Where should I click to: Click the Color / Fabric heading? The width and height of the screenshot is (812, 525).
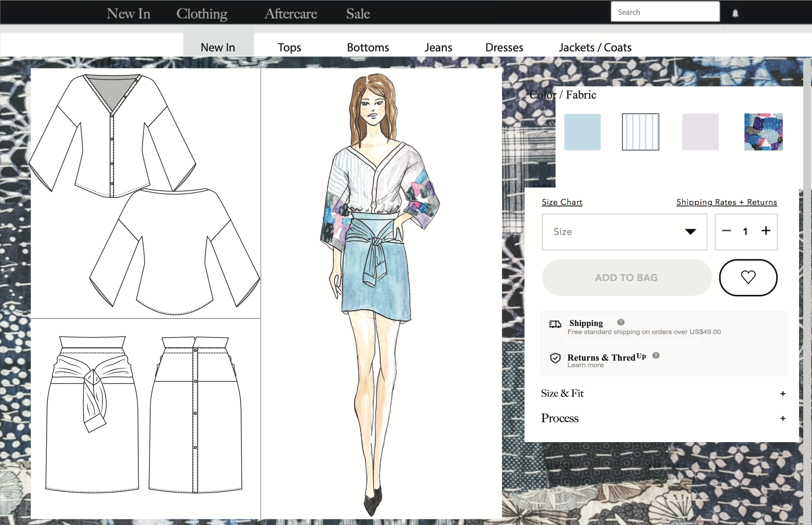[562, 95]
